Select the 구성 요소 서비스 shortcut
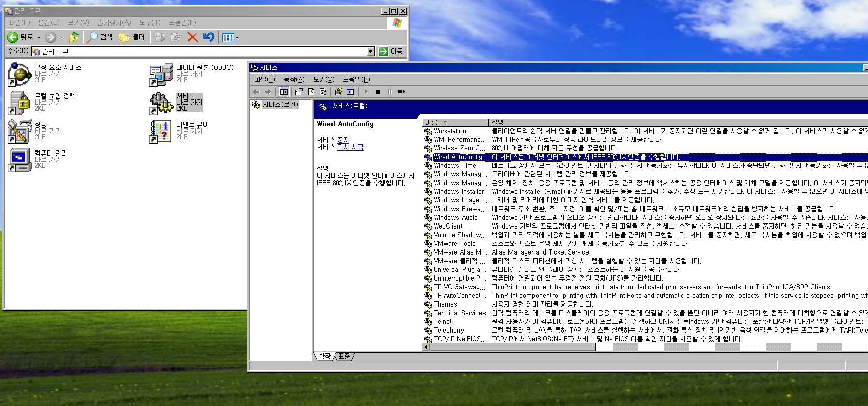The image size is (868, 406). 45,74
